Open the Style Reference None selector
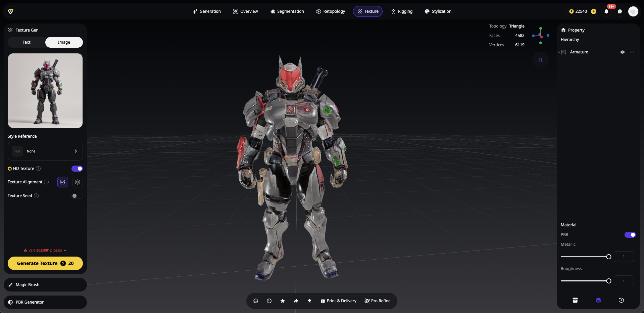Viewport: 644px width, 313px height. pos(45,151)
